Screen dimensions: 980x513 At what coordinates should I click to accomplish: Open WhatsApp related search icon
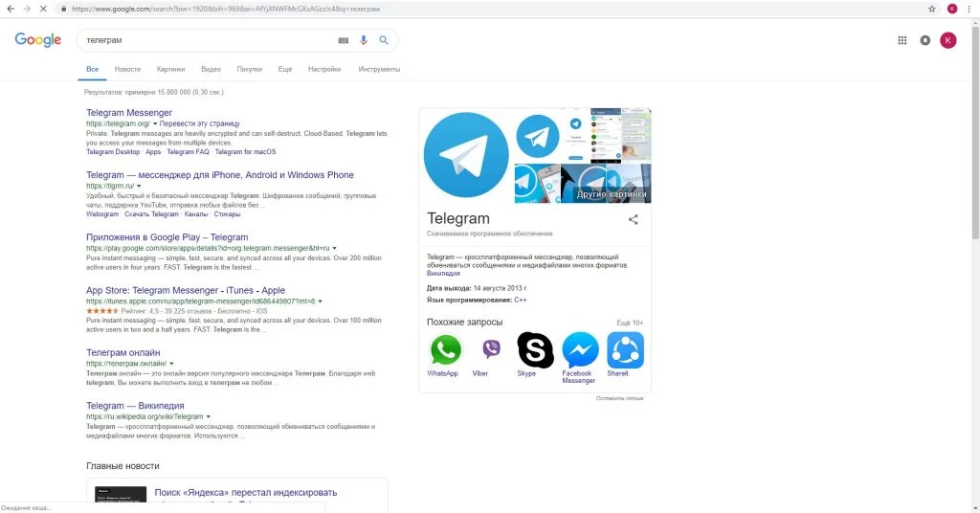click(445, 350)
